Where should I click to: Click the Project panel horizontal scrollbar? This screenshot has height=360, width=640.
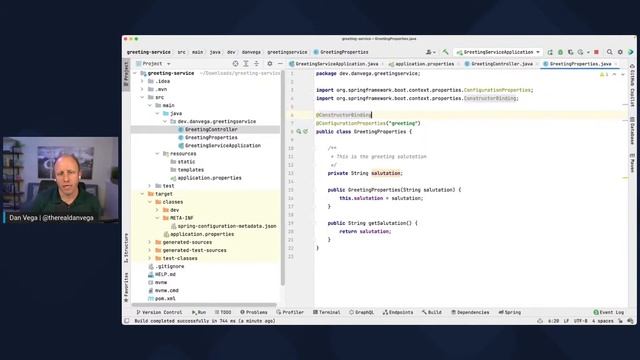click(x=204, y=304)
